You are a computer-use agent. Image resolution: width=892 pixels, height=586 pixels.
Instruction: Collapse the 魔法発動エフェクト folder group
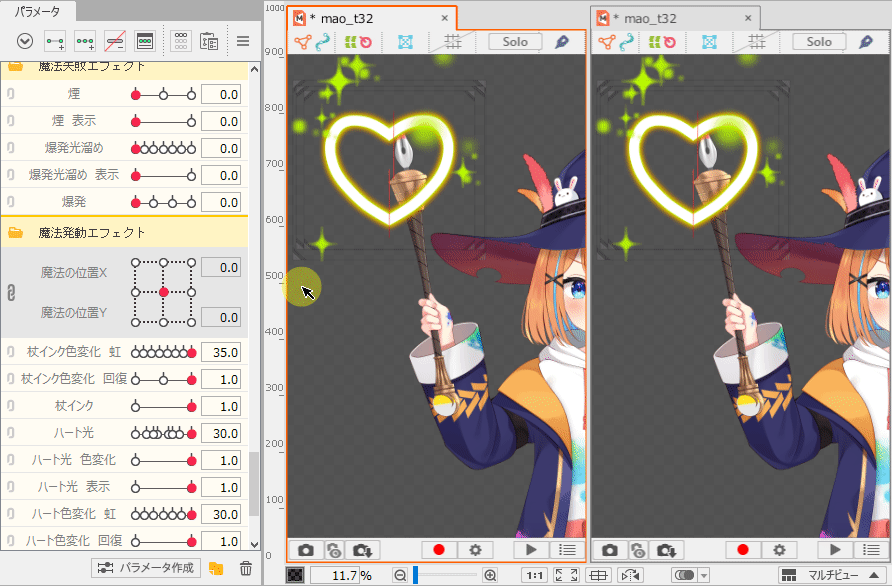[x=16, y=232]
